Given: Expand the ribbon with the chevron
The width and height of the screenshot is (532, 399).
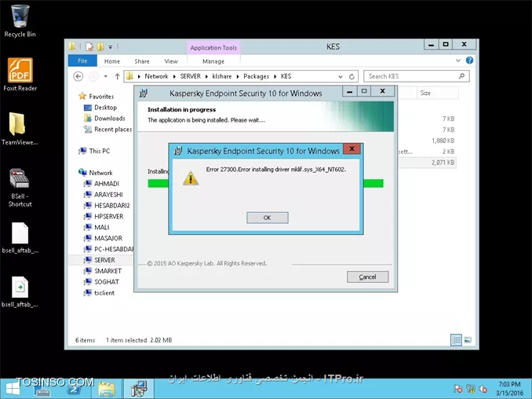Looking at the screenshot, I should [458, 60].
